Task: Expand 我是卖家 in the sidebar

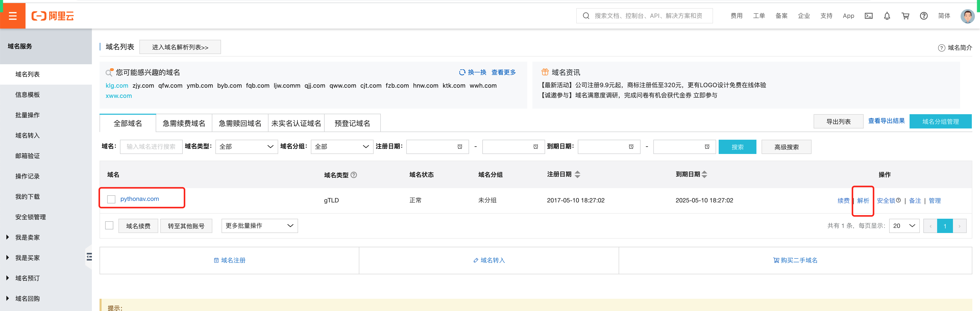Action: (x=27, y=237)
